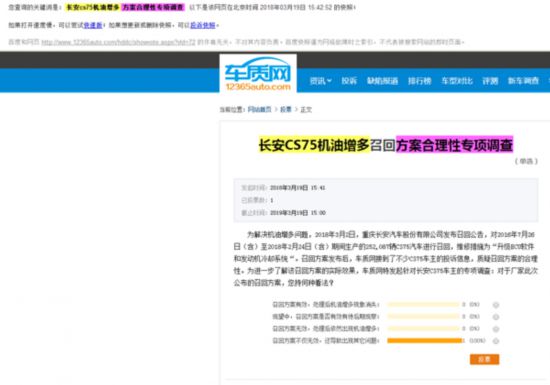The image size is (550, 385).
Task: Open the 排行榜 nav item
Action: pos(420,81)
